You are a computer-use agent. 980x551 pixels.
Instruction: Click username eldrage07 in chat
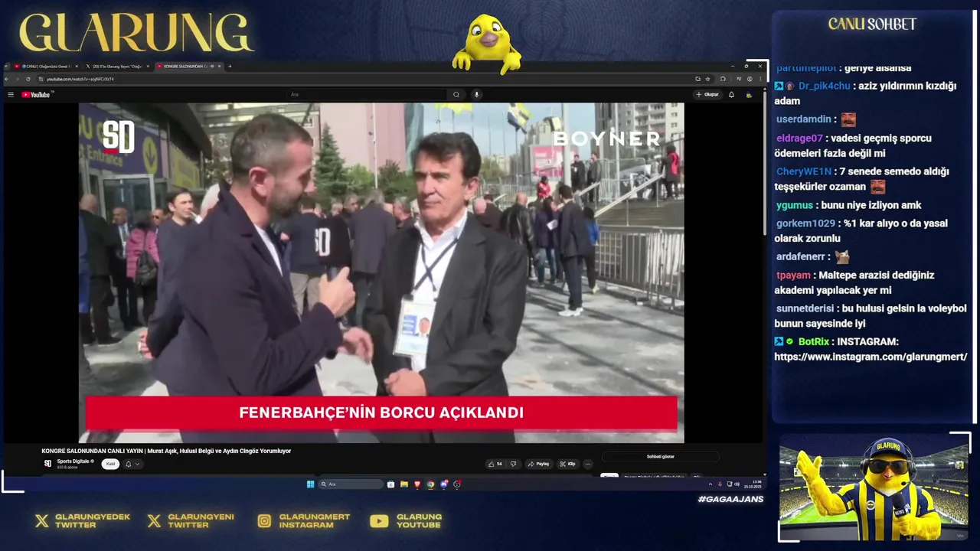pyautogui.click(x=799, y=139)
